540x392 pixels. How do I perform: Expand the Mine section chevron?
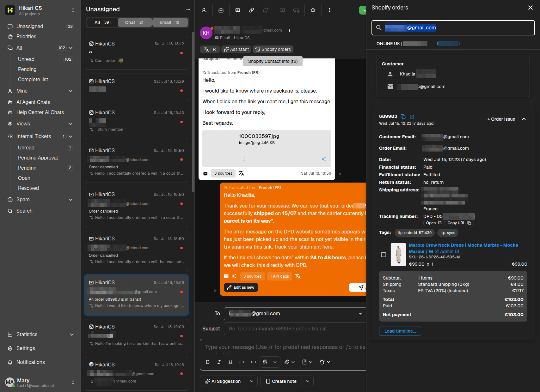[x=71, y=91]
